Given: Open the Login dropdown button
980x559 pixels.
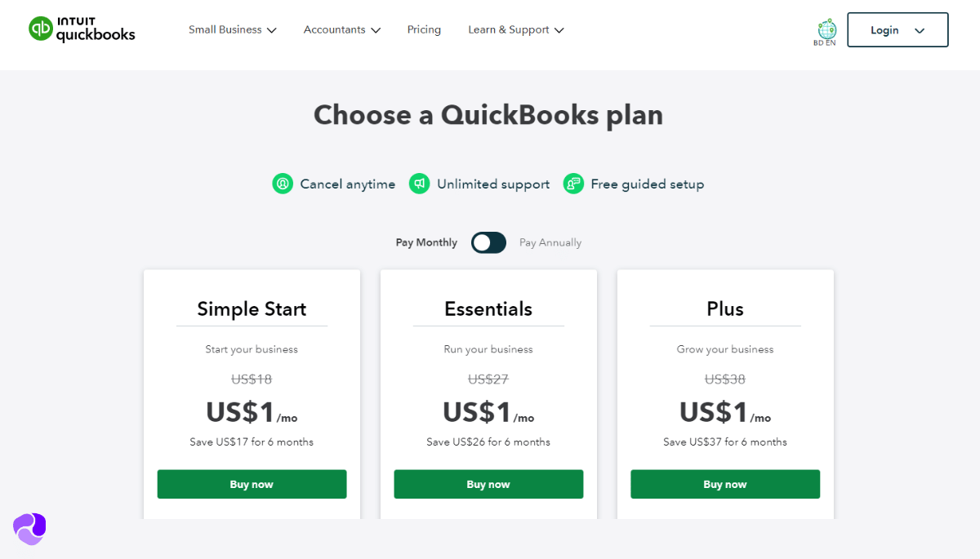Looking at the screenshot, I should 898,30.
